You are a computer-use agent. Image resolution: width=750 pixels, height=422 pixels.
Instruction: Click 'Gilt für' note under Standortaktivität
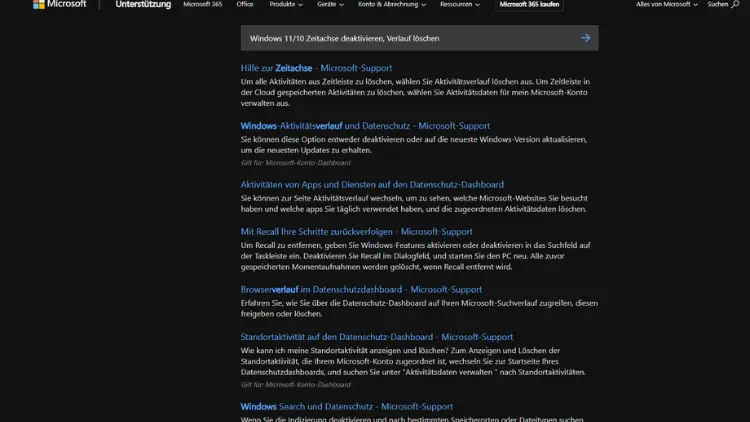[296, 385]
